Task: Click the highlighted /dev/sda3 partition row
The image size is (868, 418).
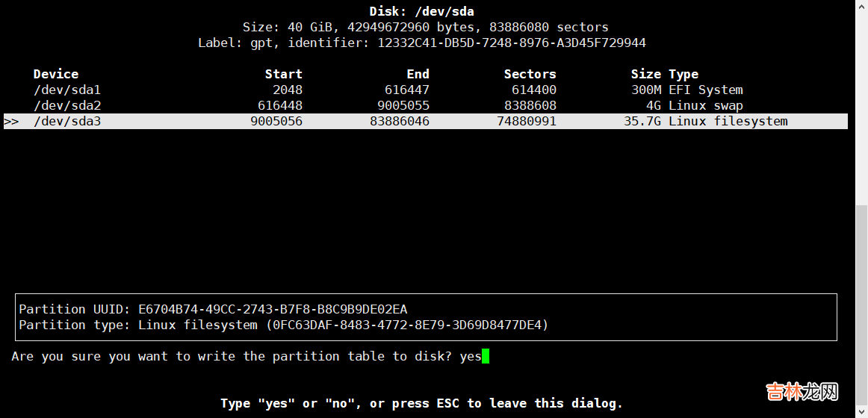Action: click(x=426, y=122)
